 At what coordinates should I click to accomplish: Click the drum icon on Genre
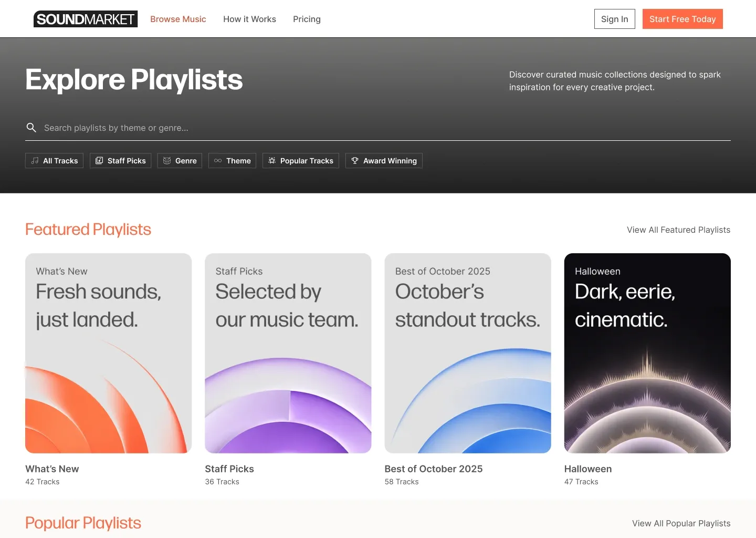click(x=167, y=161)
